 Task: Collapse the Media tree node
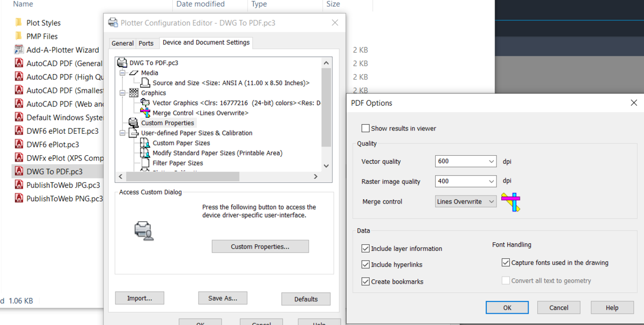pyautogui.click(x=122, y=73)
